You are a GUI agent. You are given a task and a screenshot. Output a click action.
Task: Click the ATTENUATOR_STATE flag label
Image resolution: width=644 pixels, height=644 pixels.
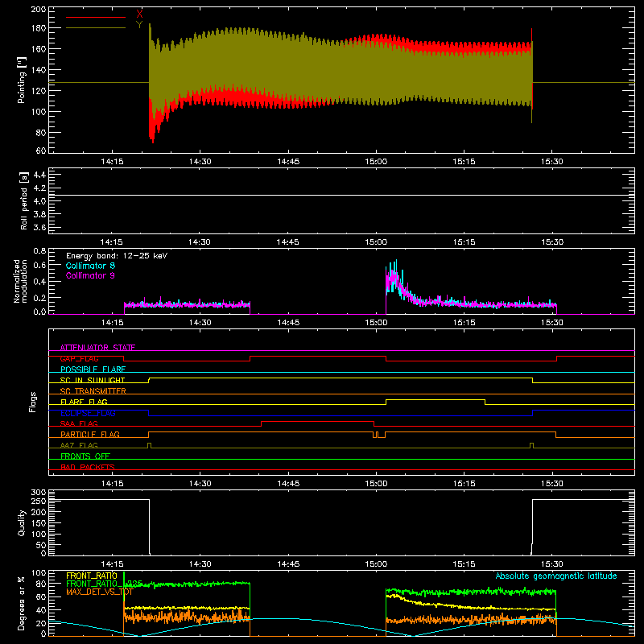coord(97,348)
